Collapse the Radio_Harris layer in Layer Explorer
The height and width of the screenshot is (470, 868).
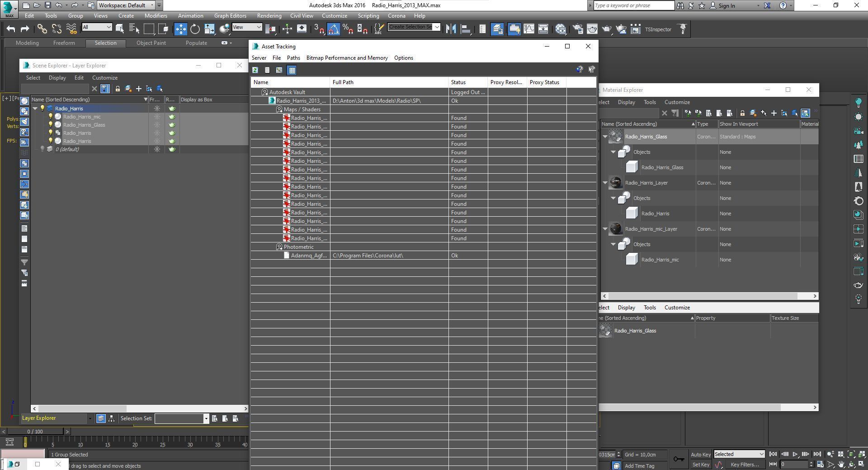click(35, 109)
